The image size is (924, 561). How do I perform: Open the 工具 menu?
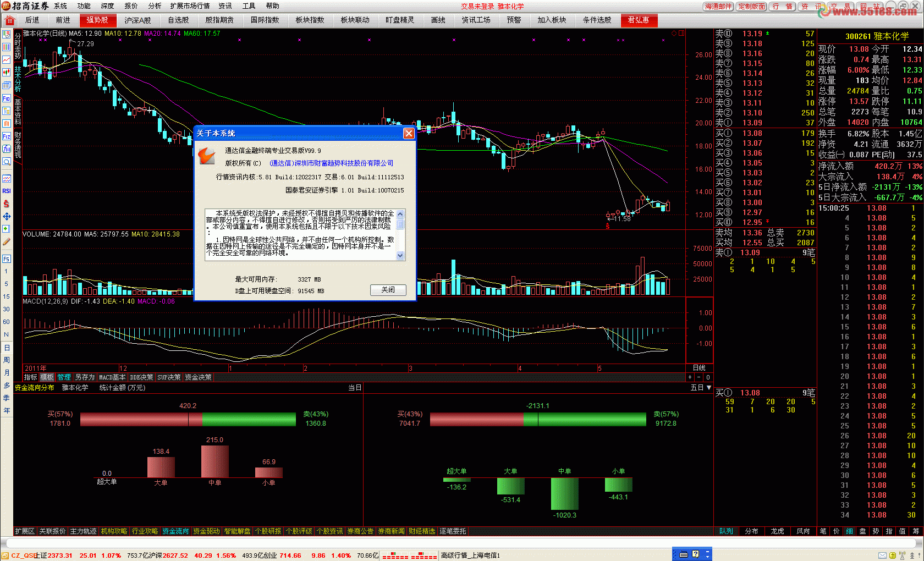249,6
